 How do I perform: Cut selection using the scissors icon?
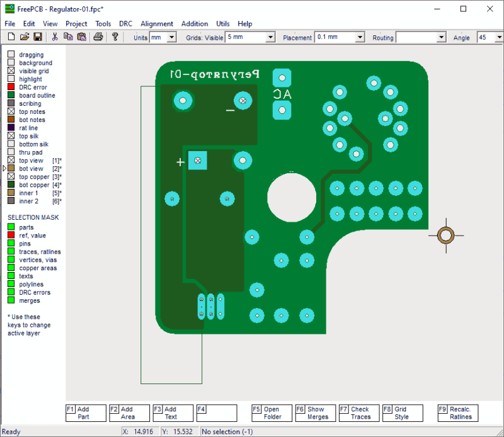pyautogui.click(x=55, y=37)
